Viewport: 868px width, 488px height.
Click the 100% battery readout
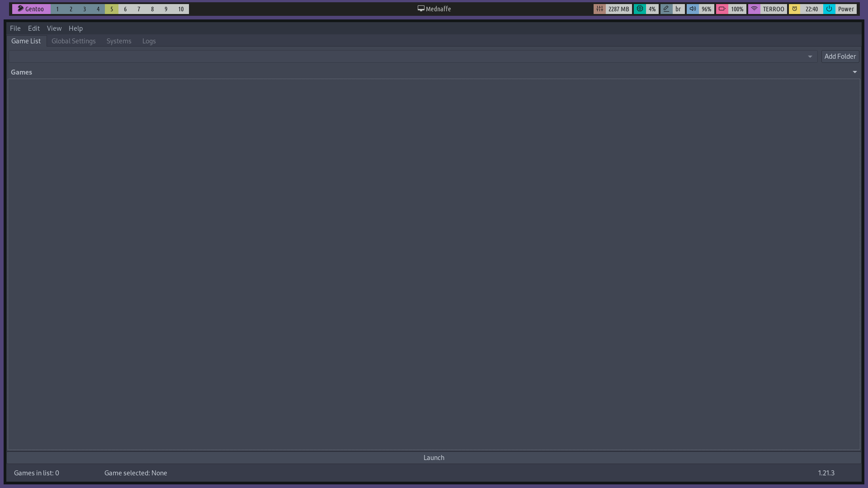tap(737, 9)
